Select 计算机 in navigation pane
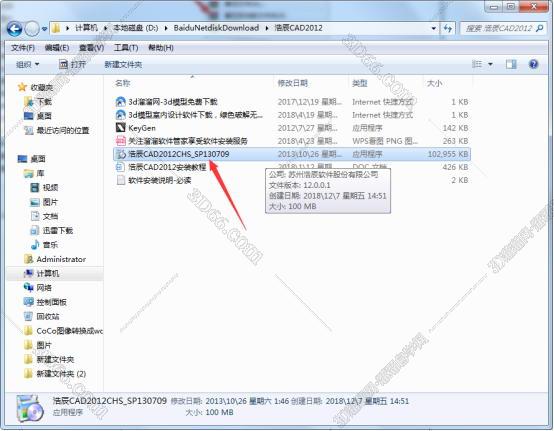 point(48,273)
